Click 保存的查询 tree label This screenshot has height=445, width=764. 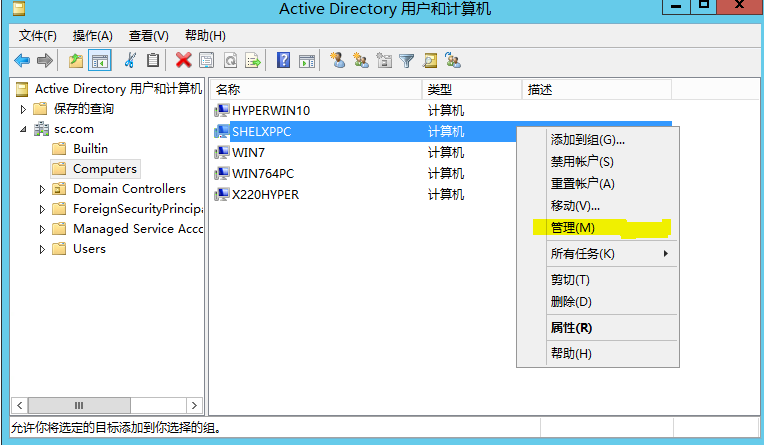(x=84, y=109)
